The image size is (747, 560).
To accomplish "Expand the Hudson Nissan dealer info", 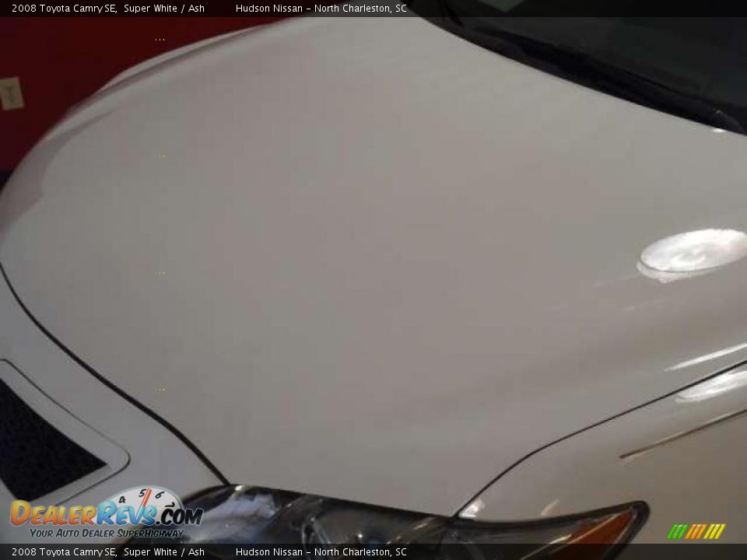I will point(324,8).
